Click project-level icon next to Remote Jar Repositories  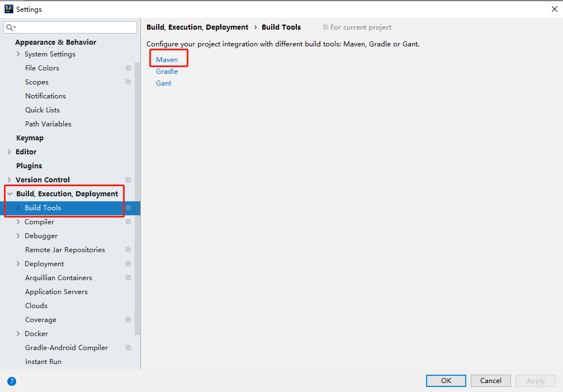pyautogui.click(x=128, y=250)
